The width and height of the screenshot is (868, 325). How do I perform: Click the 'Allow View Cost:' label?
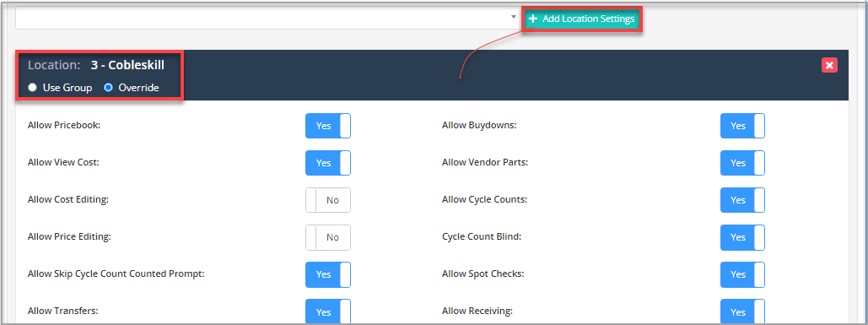click(x=63, y=162)
